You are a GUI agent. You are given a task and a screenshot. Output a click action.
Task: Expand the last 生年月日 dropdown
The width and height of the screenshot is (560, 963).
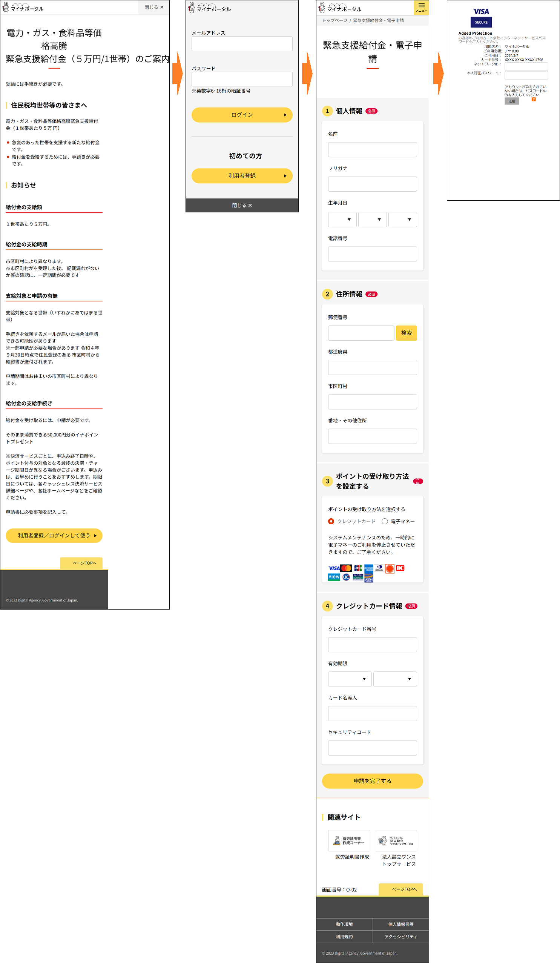click(402, 220)
